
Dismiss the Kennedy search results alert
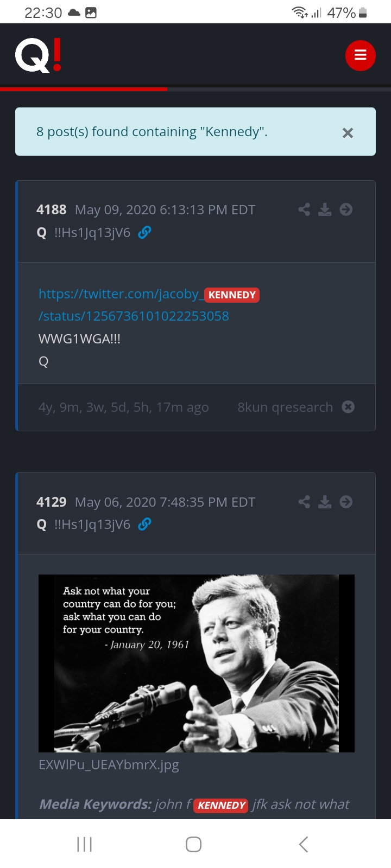(348, 133)
